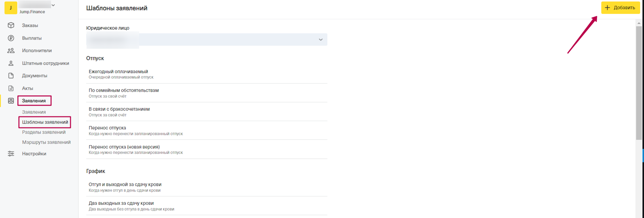Click the yellow J account avatar
The image size is (644, 218).
11,8
